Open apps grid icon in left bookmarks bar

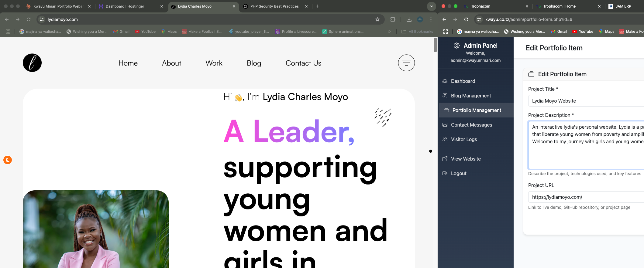coord(8,32)
